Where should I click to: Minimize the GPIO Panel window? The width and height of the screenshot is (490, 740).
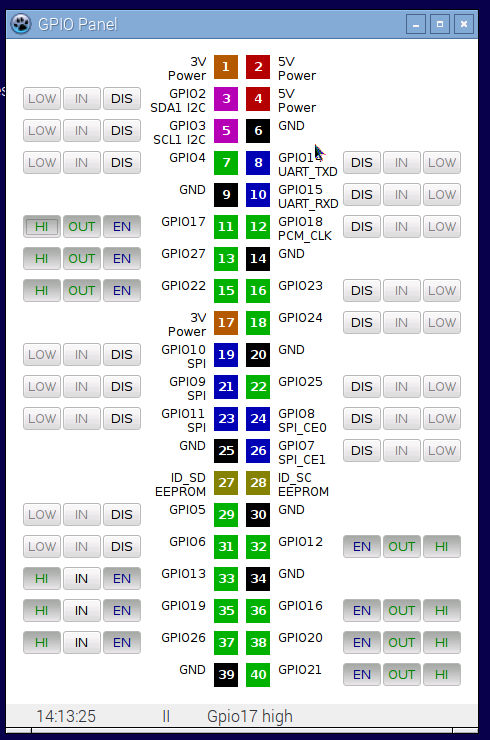(x=416, y=24)
